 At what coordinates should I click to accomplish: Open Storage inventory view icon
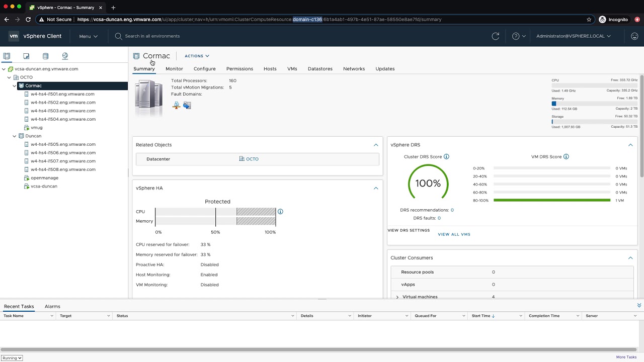45,56
